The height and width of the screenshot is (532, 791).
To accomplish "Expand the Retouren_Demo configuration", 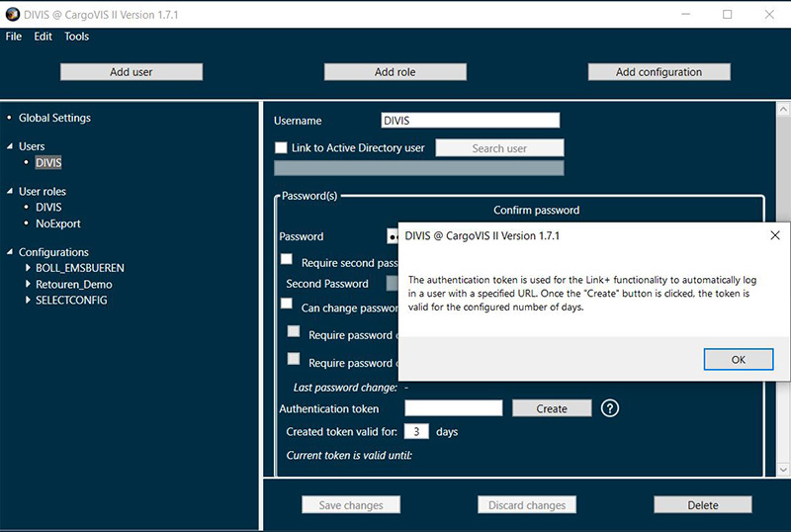I will click(28, 284).
